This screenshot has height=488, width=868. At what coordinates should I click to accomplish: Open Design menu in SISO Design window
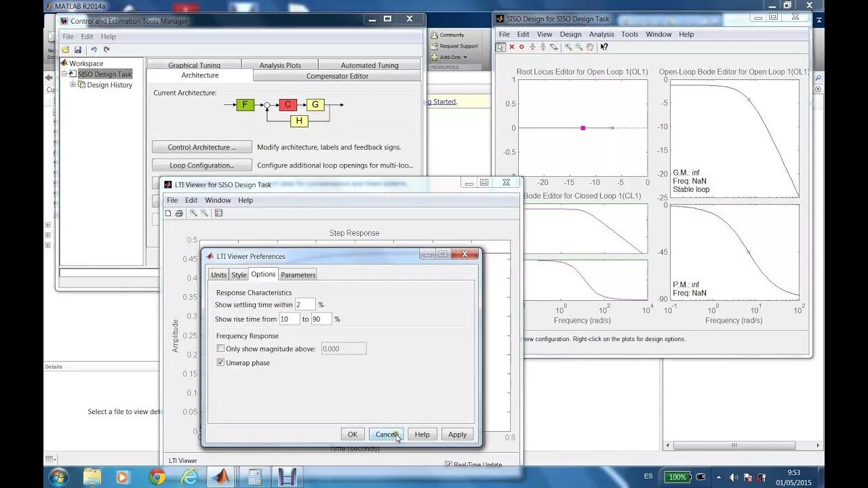[570, 34]
